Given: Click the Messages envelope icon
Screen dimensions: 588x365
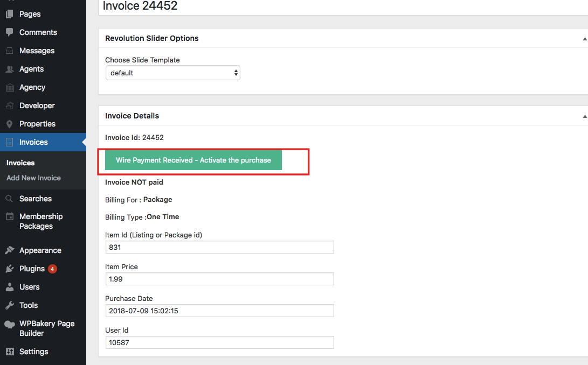Looking at the screenshot, I should click(10, 51).
